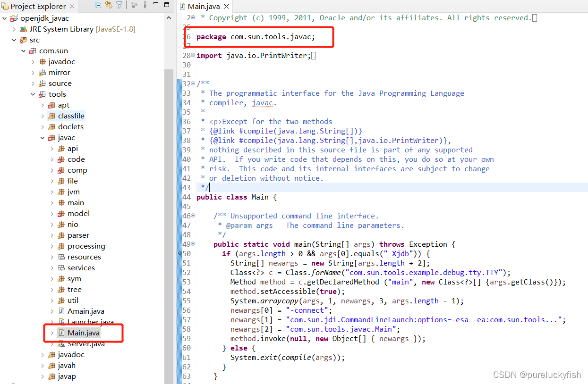Click 'System.exit(compile(args));' on line 61
The width and height of the screenshot is (588, 384).
point(288,358)
